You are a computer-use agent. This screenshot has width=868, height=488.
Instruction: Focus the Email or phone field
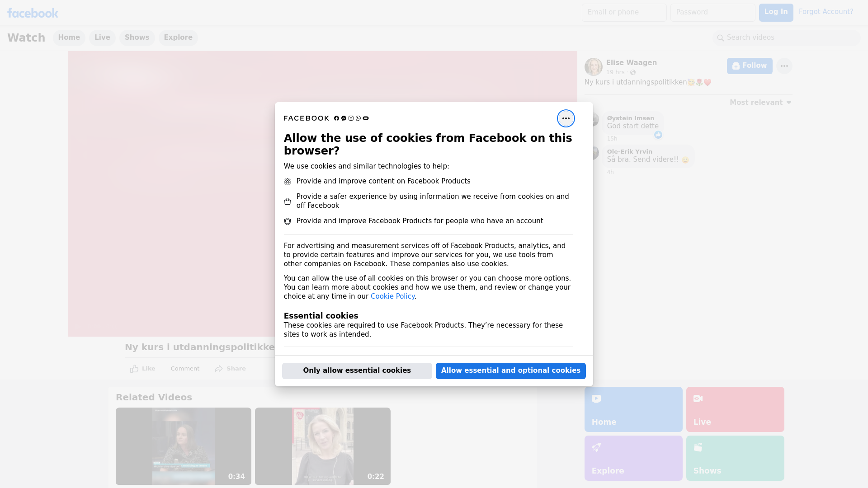coord(624,13)
